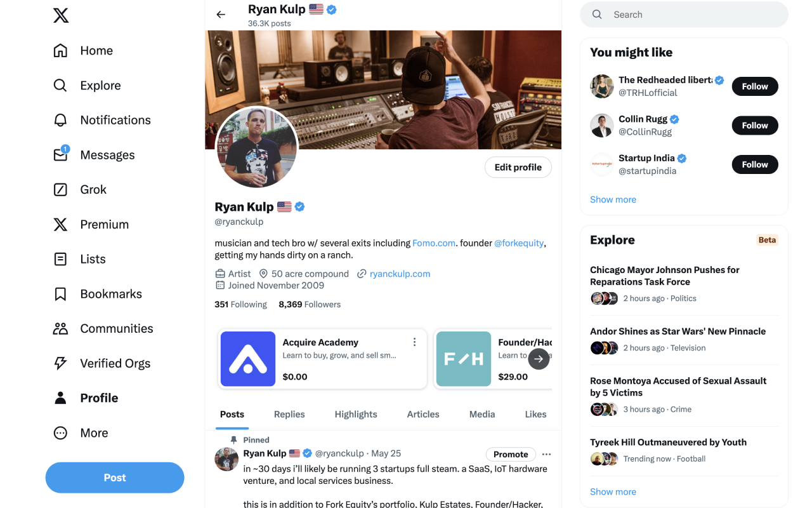The height and width of the screenshot is (508, 812).
Task: Open the X logo home icon
Action: coord(61,15)
